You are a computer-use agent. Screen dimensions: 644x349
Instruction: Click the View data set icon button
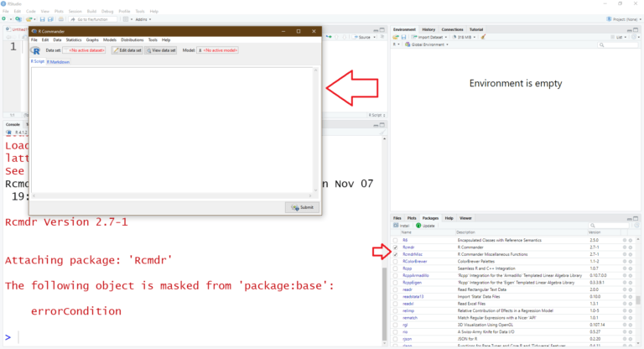pyautogui.click(x=161, y=50)
